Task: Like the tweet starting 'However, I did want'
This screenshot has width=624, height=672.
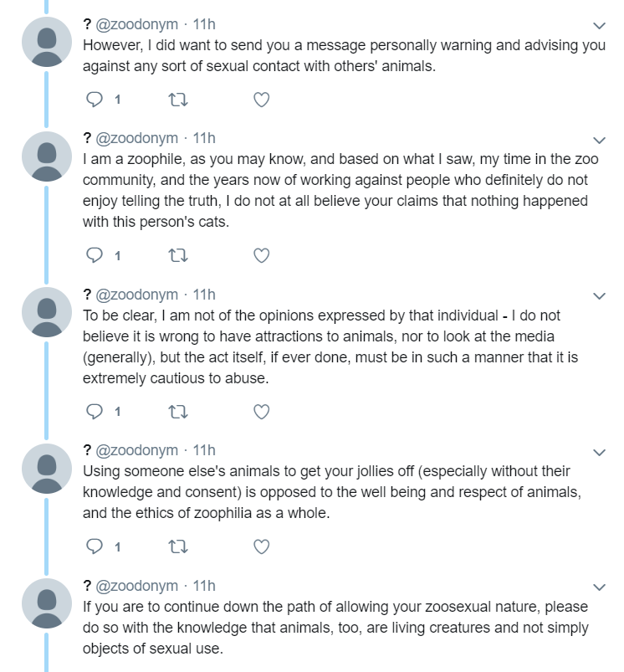Action: (261, 100)
